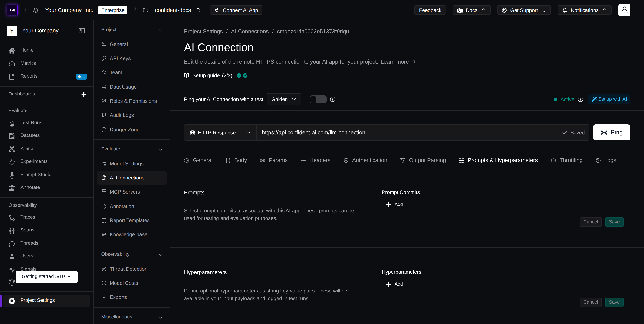Switch to the Body tab
The width and height of the screenshot is (644, 324).
click(236, 160)
